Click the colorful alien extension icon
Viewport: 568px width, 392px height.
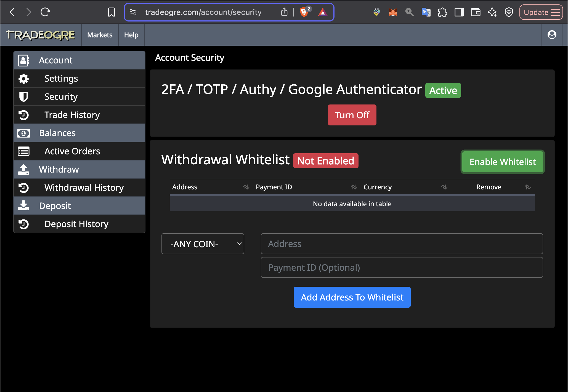coord(376,12)
